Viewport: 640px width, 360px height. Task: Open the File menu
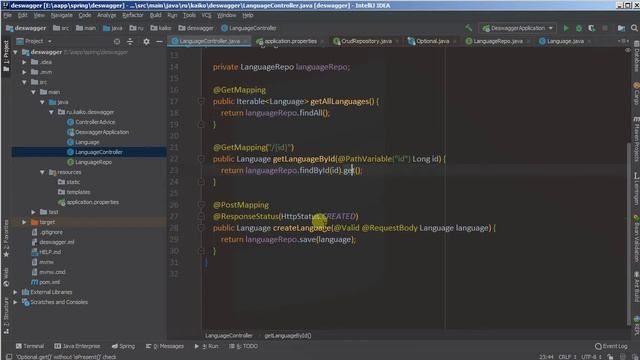pos(7,16)
